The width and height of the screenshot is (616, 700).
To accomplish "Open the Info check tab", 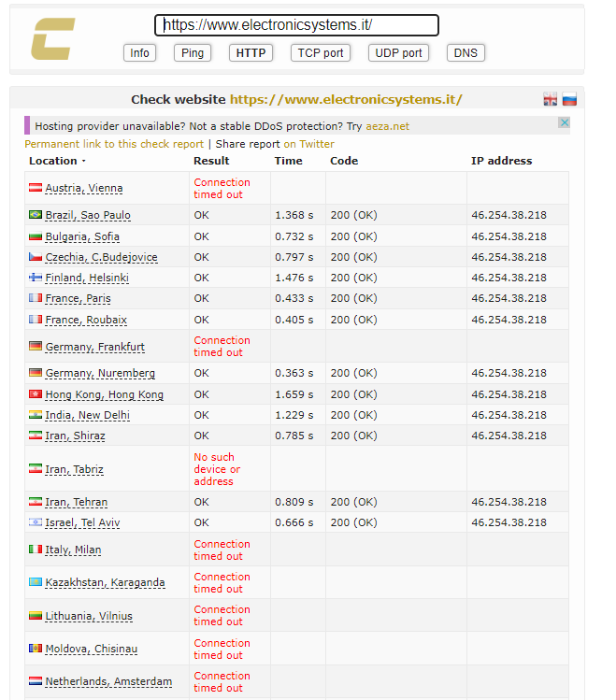I will tap(139, 53).
